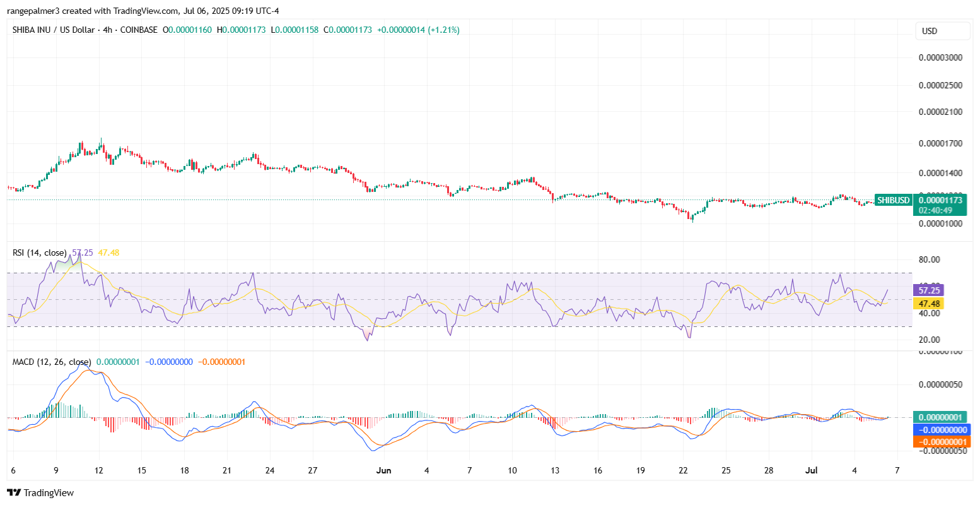This screenshot has width=980, height=505.
Task: Click the +0.00000014 (+1.21%) change value
Action: pos(418,30)
